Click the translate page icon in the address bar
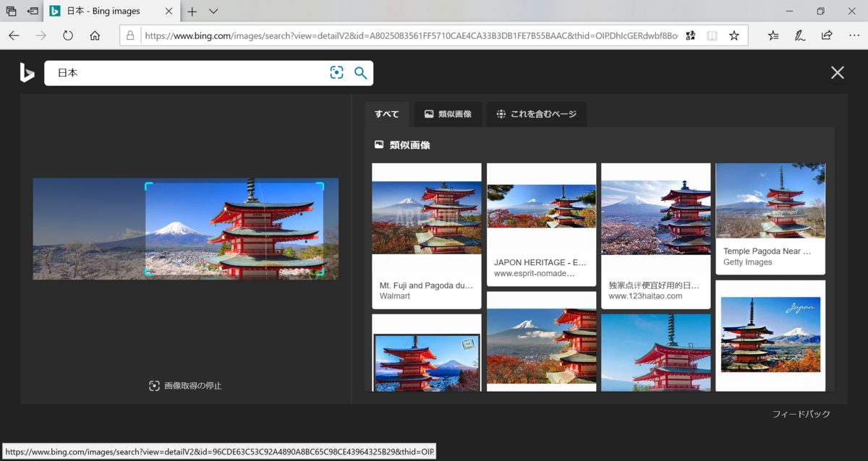The width and height of the screenshot is (868, 461). [690, 35]
